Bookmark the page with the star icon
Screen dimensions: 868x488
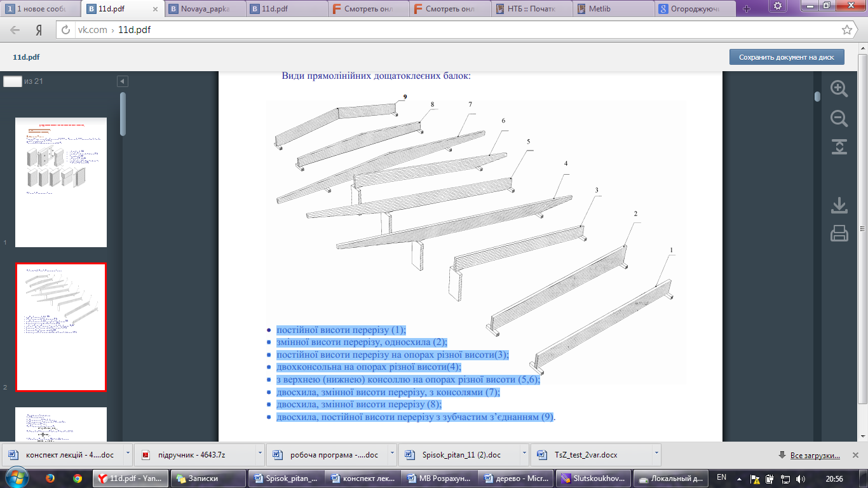point(846,30)
